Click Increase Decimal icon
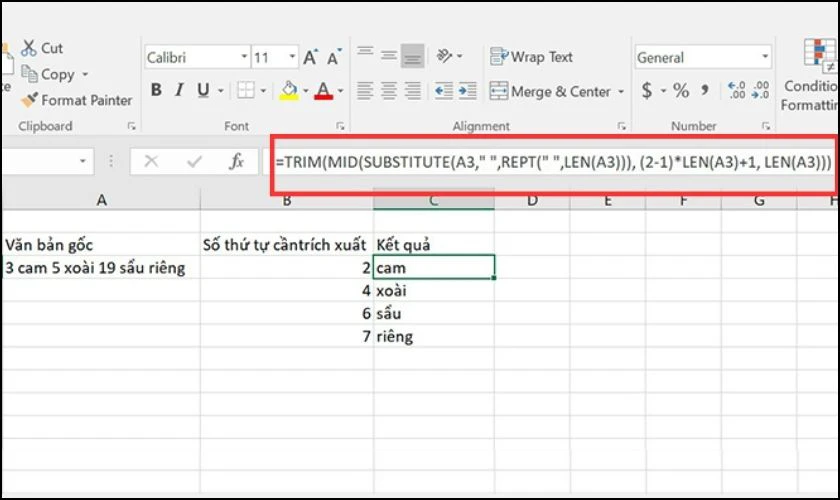The image size is (840, 500). pyautogui.click(x=737, y=90)
